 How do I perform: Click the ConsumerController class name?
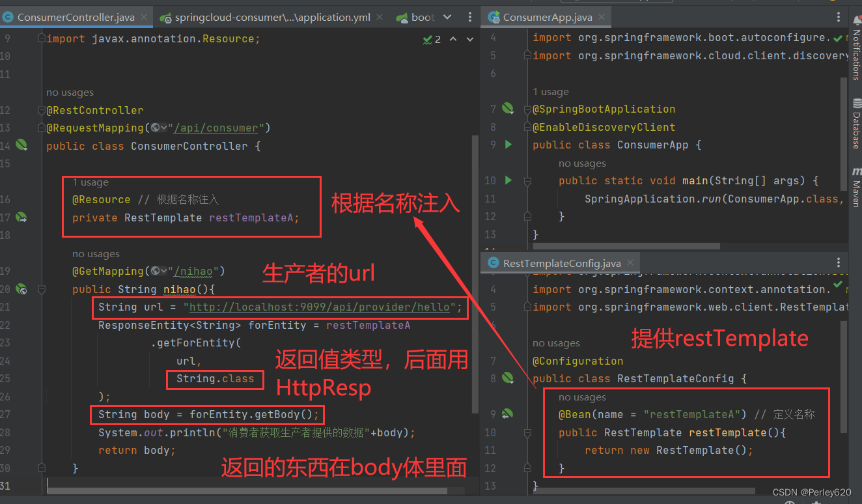click(189, 146)
